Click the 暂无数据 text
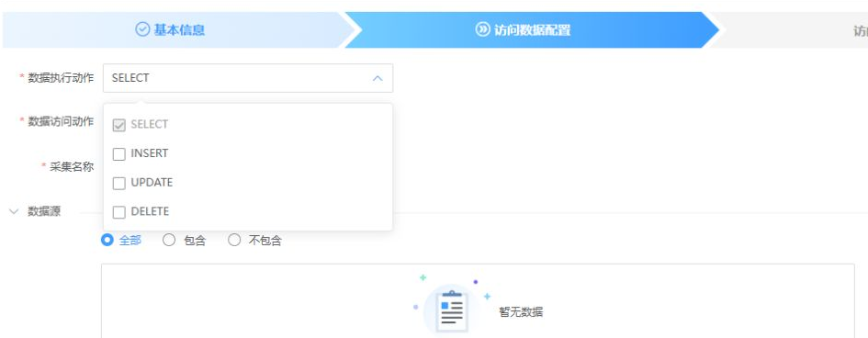The height and width of the screenshot is (338, 868). pyautogui.click(x=521, y=312)
